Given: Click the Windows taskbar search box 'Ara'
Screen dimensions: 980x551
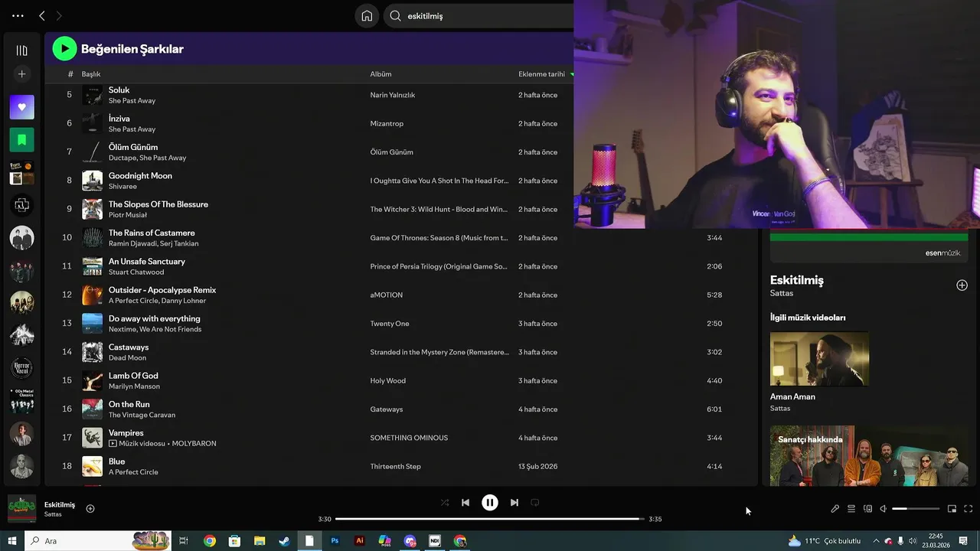Looking at the screenshot, I should 98,541.
